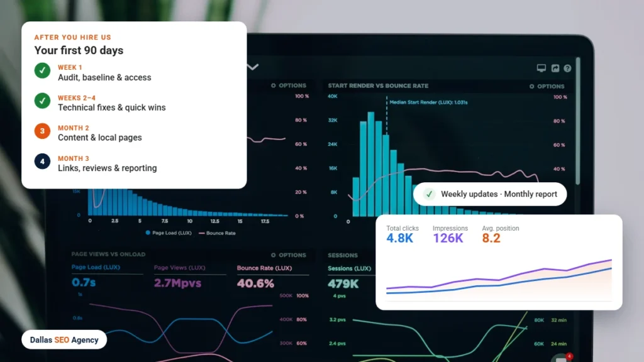The width and height of the screenshot is (644, 362).
Task: Click the Median Start Render (LUX) label
Action: click(x=428, y=102)
